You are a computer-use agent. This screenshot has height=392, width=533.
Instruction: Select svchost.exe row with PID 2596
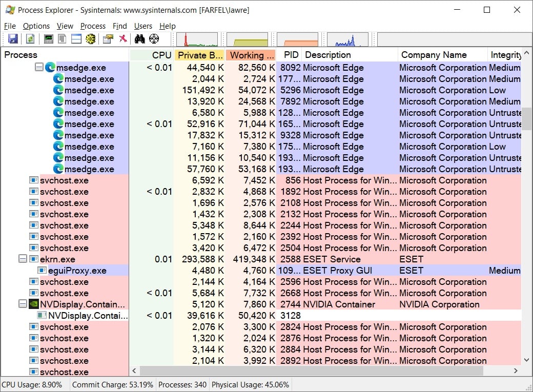point(261,282)
